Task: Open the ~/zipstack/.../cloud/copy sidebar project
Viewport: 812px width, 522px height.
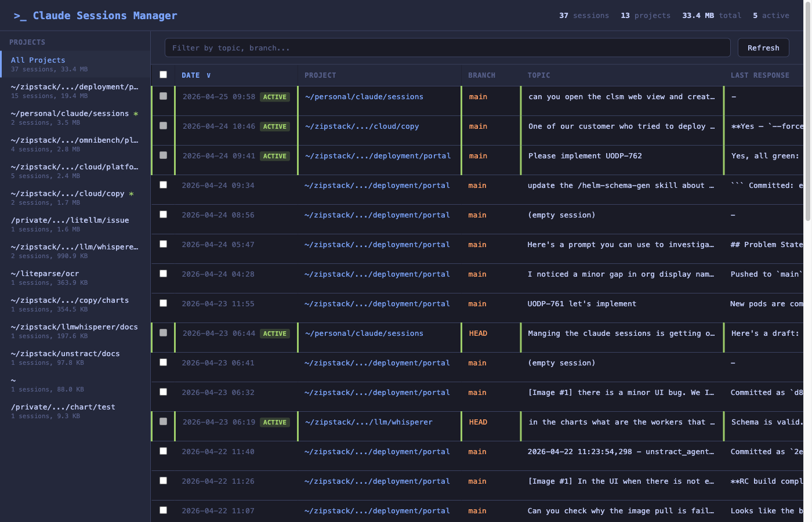Action: coord(67,194)
